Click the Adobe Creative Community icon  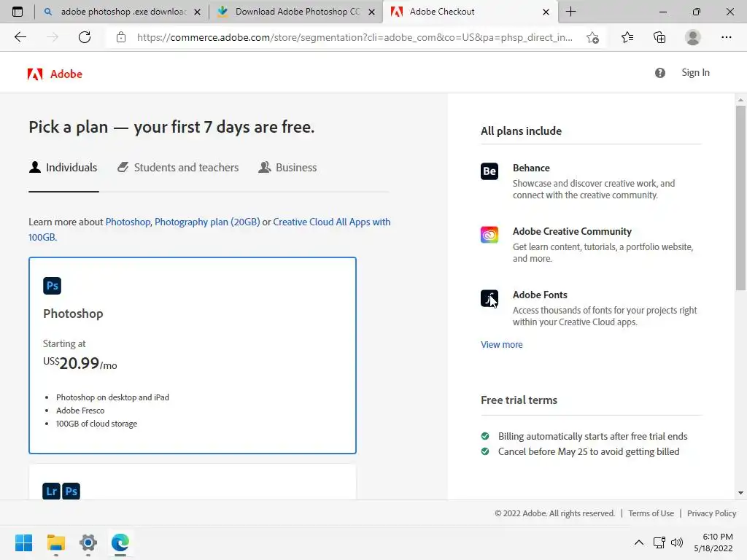[x=489, y=235]
